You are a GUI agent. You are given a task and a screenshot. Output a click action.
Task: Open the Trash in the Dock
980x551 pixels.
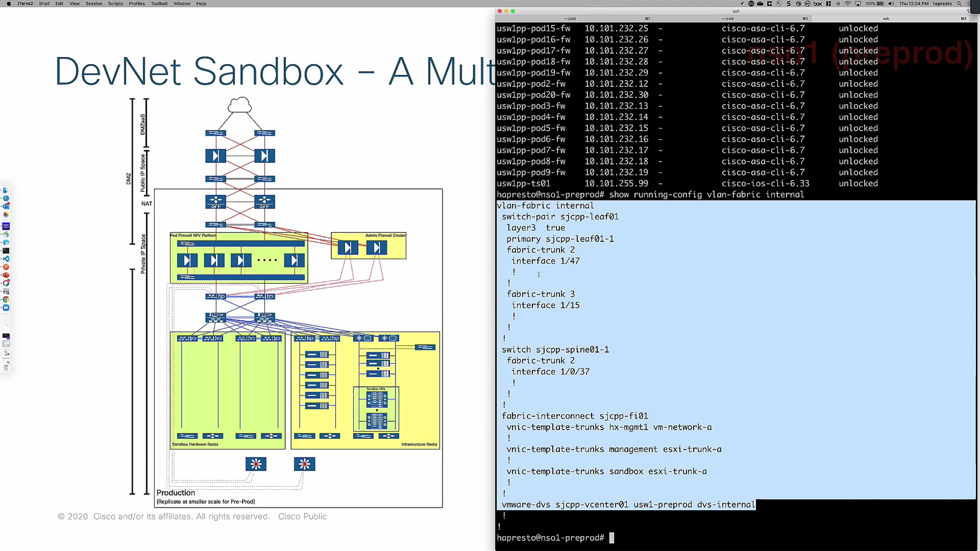tap(6, 368)
